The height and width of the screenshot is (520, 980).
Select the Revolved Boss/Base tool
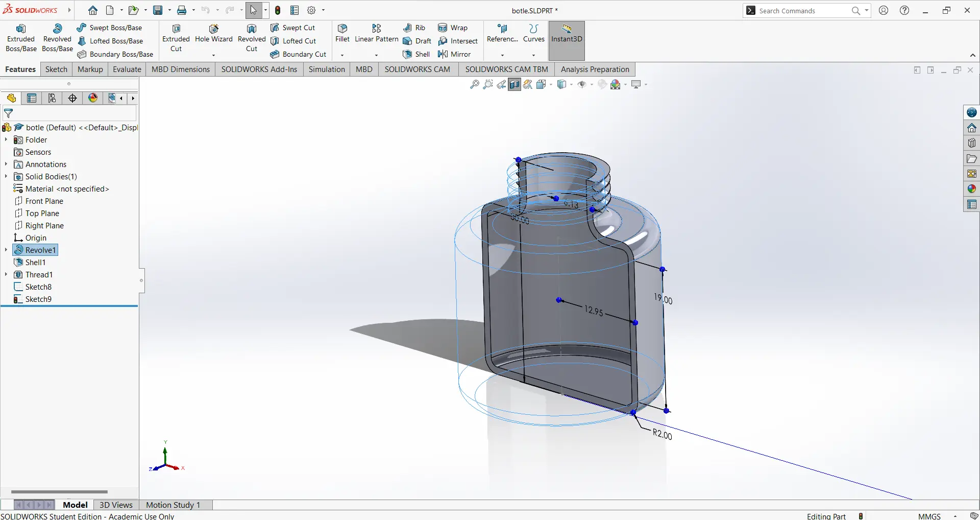(57, 38)
